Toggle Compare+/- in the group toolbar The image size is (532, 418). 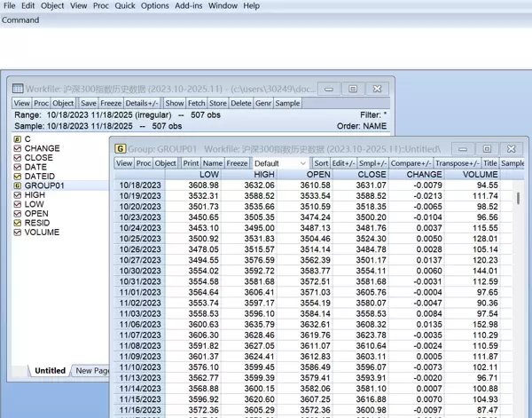(411, 163)
